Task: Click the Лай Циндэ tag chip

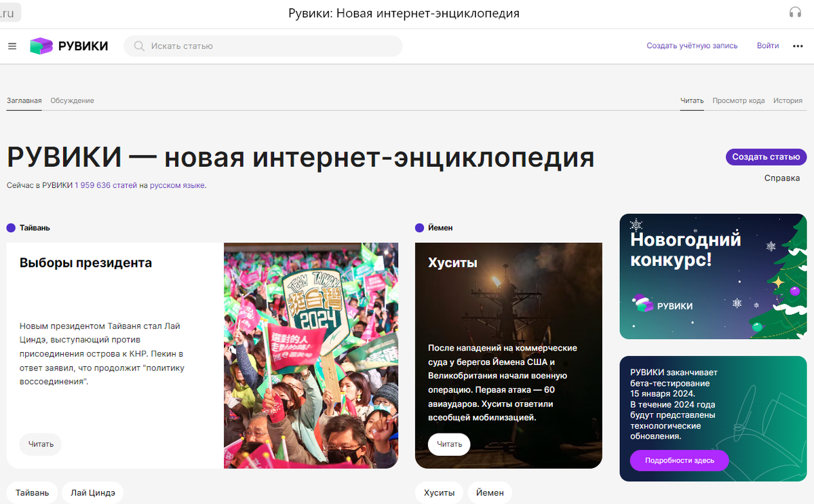Action: (93, 492)
